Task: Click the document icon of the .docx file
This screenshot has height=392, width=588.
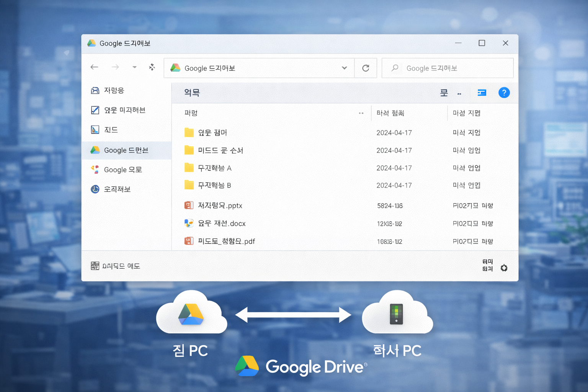Action: point(189,223)
